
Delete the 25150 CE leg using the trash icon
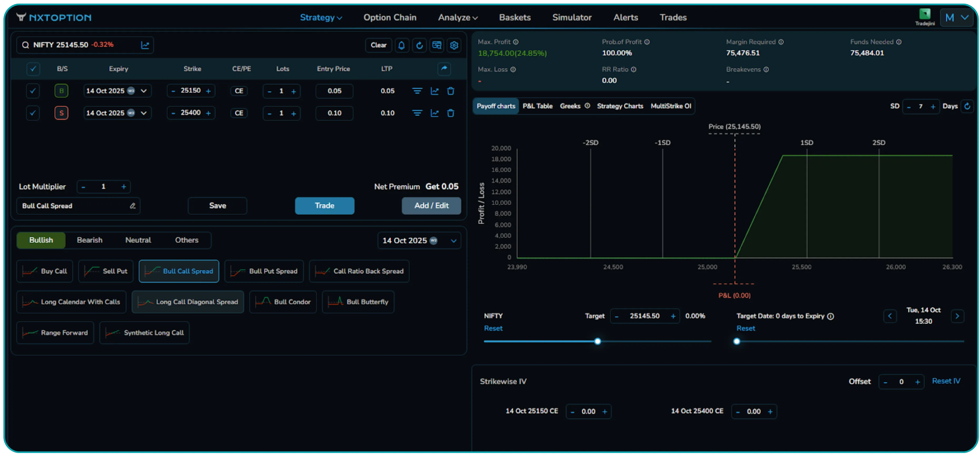pos(451,91)
